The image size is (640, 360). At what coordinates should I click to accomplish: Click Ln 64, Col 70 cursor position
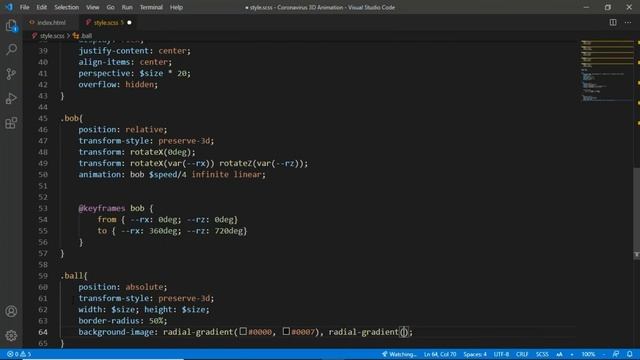tap(440, 354)
